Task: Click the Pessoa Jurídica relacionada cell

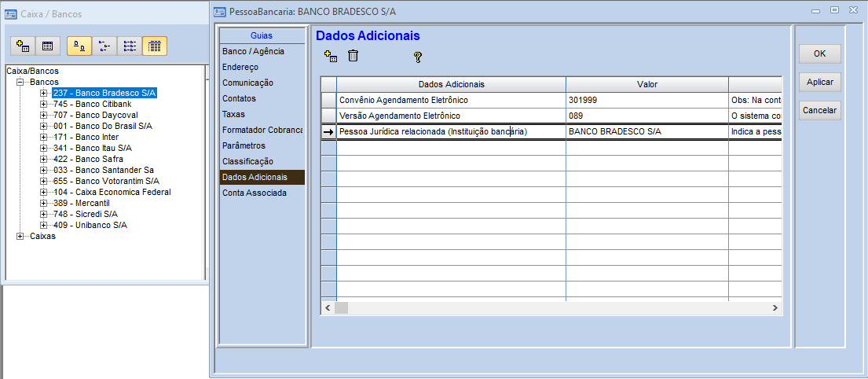Action: [451, 132]
